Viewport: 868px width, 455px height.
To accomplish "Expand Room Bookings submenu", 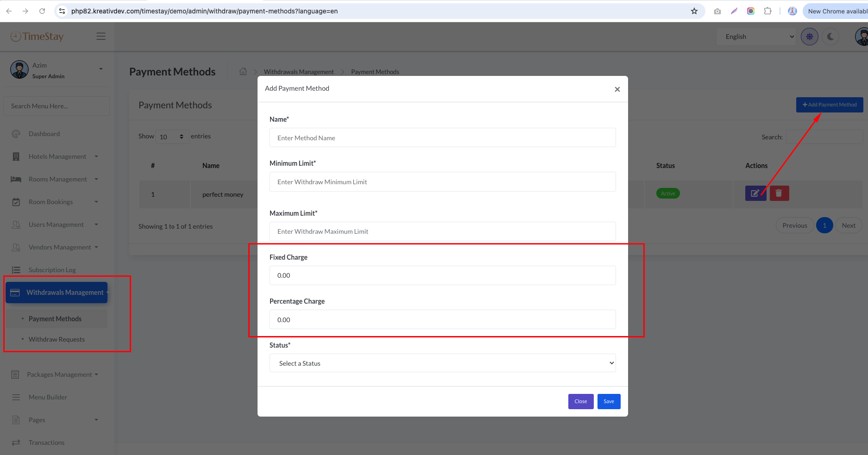I will (96, 202).
